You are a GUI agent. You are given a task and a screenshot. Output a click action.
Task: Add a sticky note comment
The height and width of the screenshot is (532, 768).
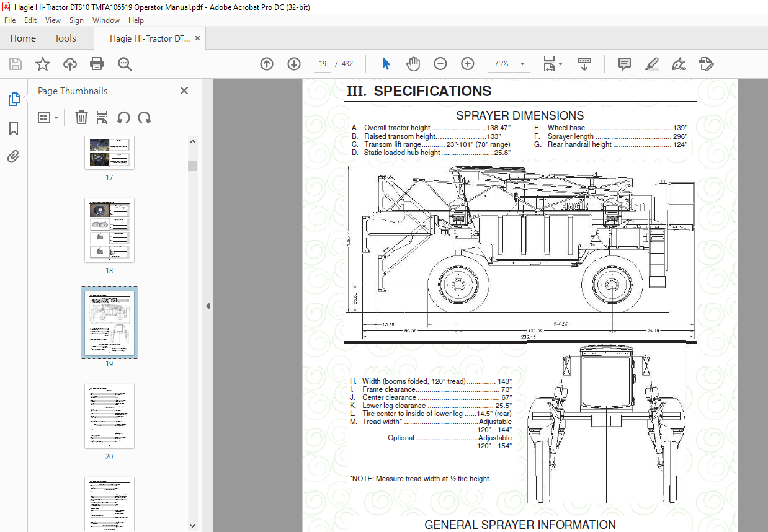[625, 64]
